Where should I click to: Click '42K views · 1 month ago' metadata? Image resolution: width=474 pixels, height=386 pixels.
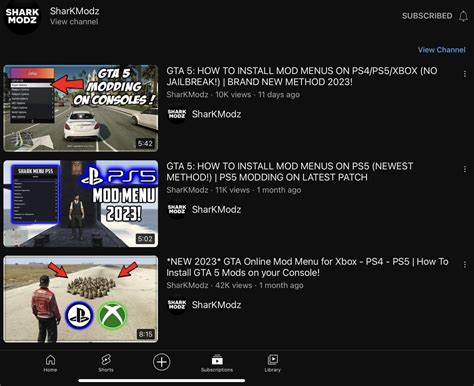pos(259,285)
